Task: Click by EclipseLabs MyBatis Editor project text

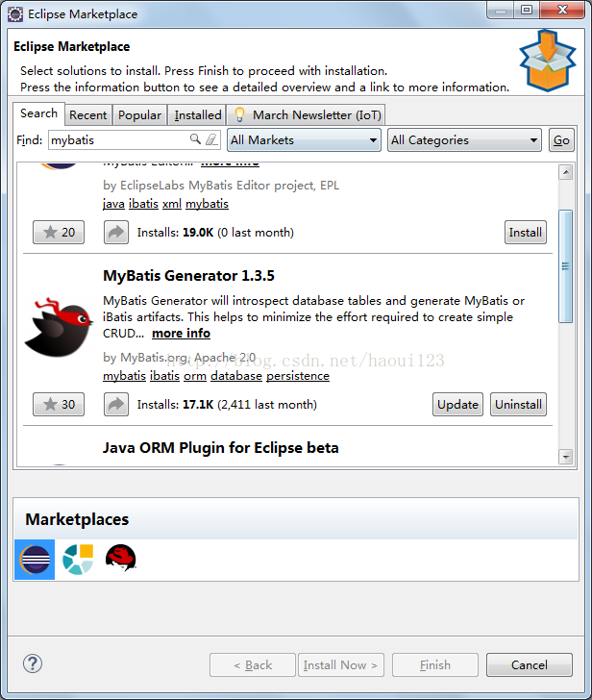Action: 221,186
